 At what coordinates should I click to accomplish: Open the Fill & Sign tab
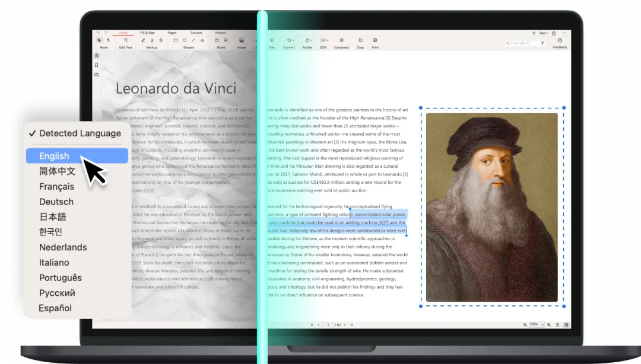148,33
